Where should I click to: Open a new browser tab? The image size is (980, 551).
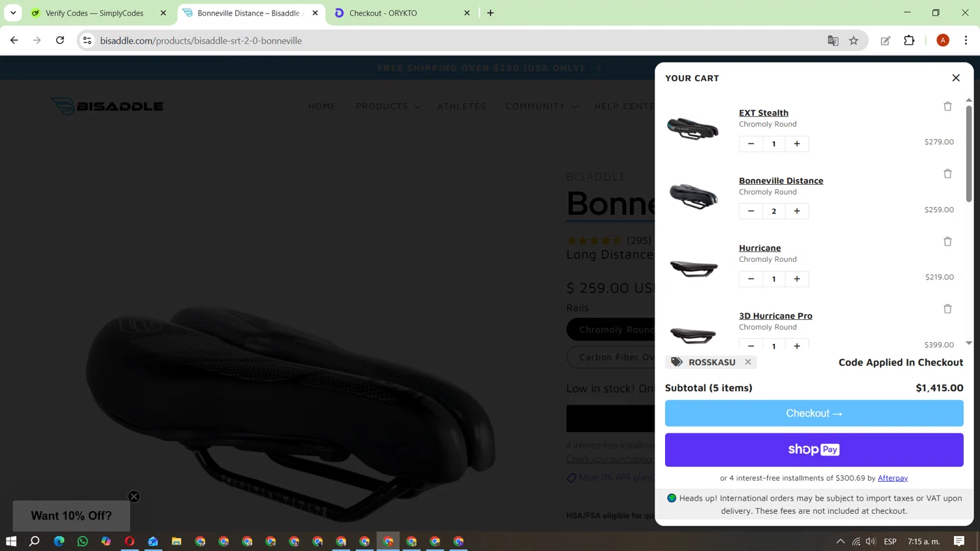491,13
